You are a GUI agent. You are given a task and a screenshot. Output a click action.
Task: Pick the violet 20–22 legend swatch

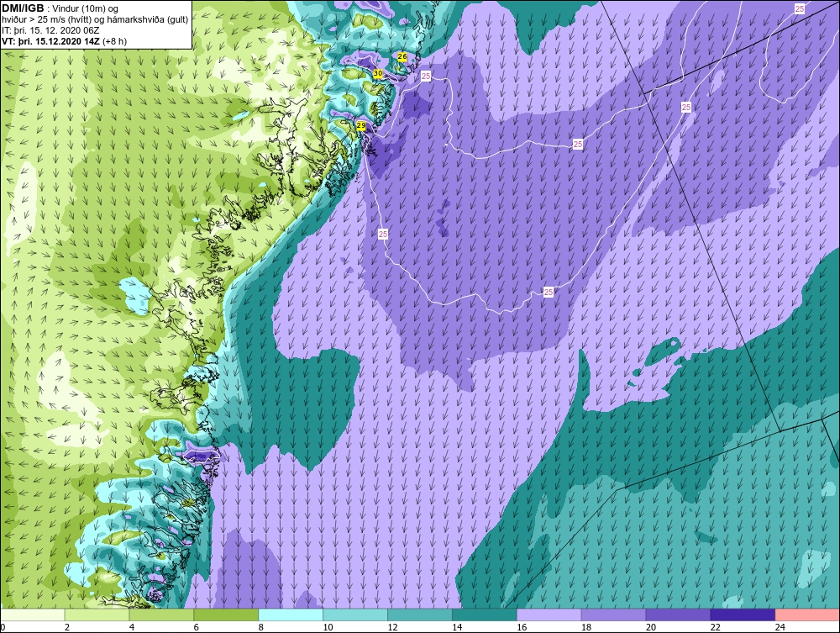point(678,615)
